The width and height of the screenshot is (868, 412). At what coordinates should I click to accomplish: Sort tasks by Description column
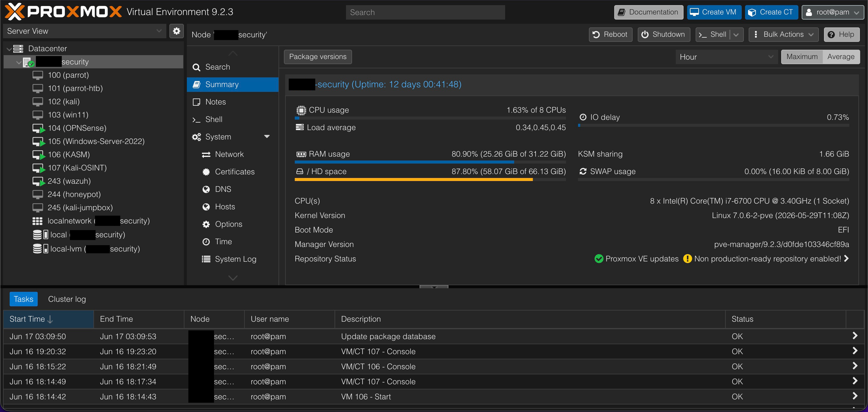(x=530, y=319)
